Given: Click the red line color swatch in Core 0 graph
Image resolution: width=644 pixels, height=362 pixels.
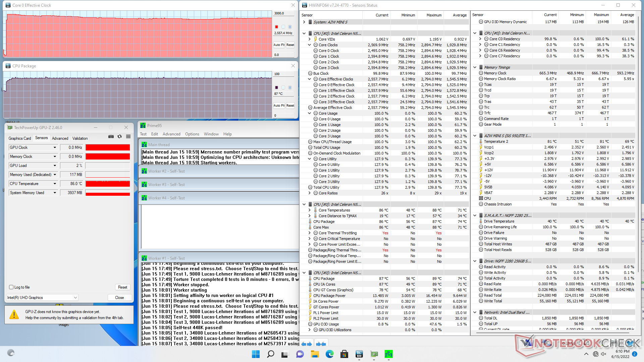Looking at the screenshot, I should [276, 27].
